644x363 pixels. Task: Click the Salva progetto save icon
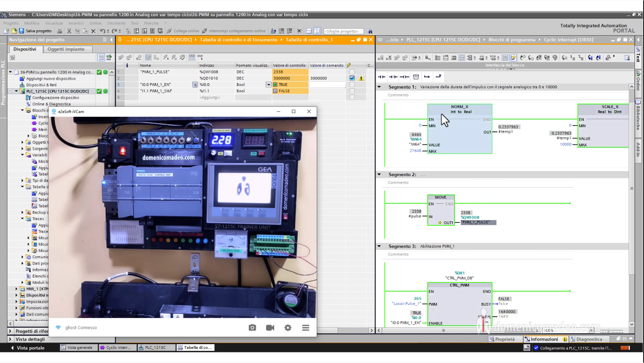(x=22, y=31)
